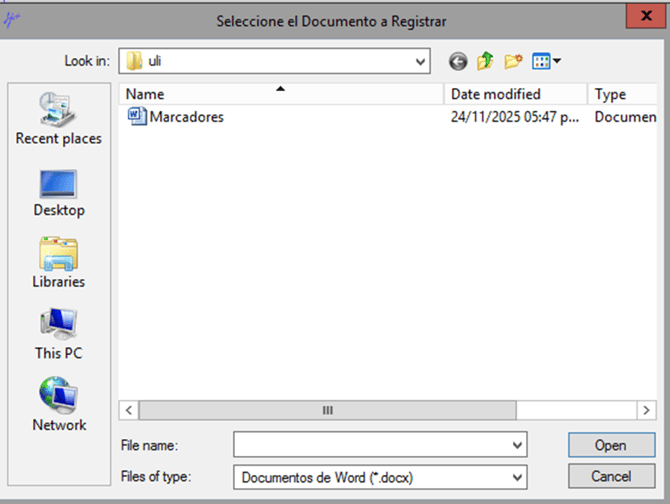
Task: Click the Back navigation arrow icon
Action: (458, 62)
